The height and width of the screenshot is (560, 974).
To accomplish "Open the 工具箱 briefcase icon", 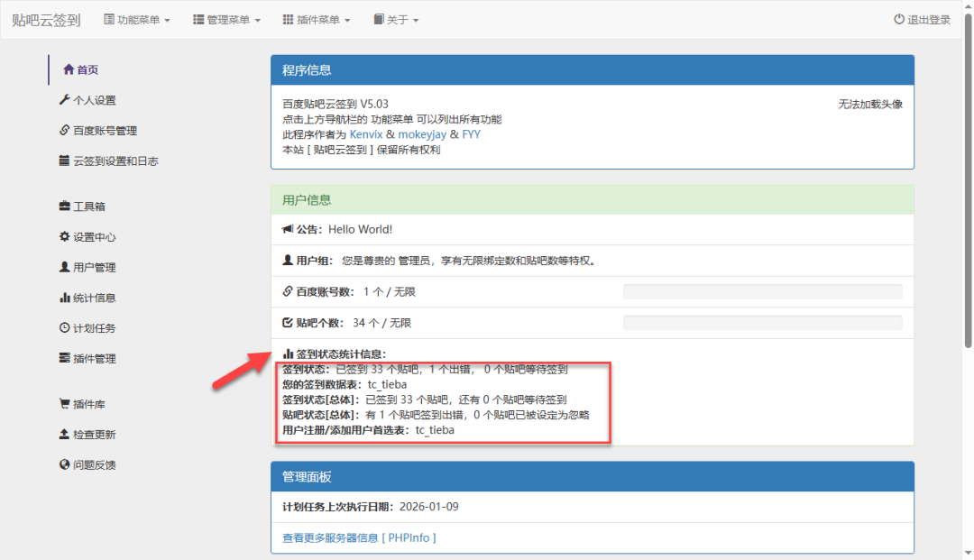I will click(64, 206).
